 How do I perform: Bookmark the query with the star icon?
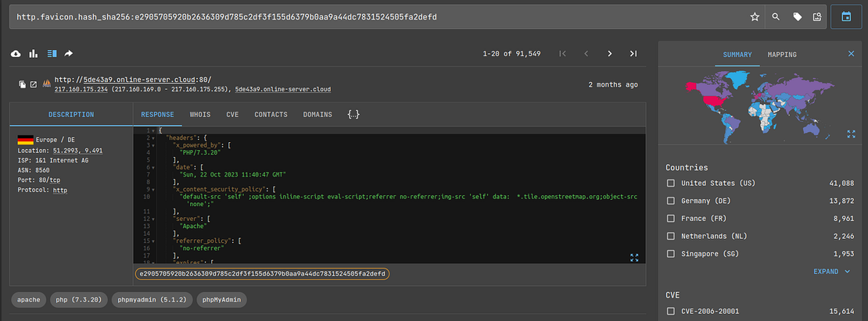coord(755,17)
